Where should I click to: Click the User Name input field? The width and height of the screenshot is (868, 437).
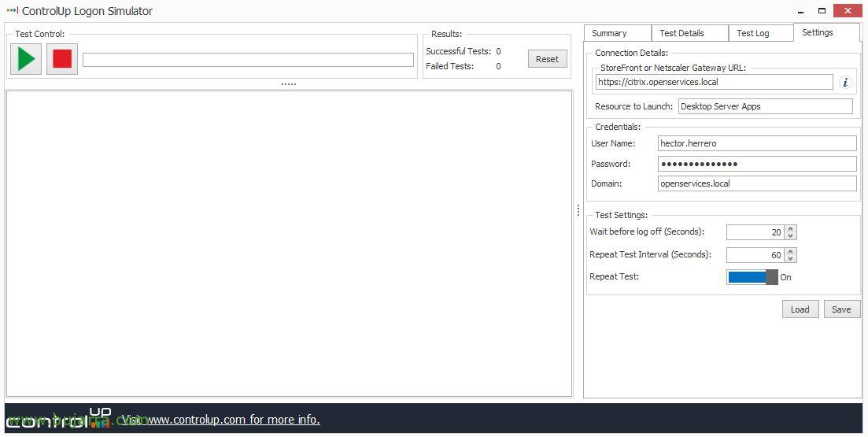point(757,143)
